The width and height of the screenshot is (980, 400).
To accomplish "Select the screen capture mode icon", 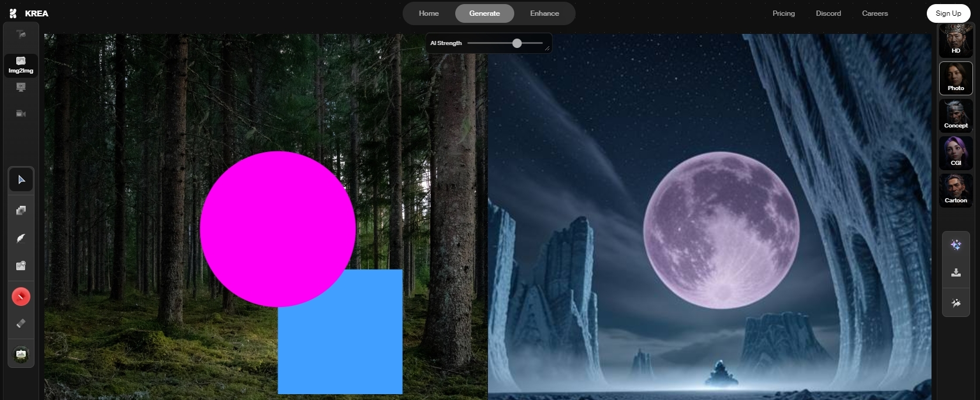I will click(x=21, y=88).
